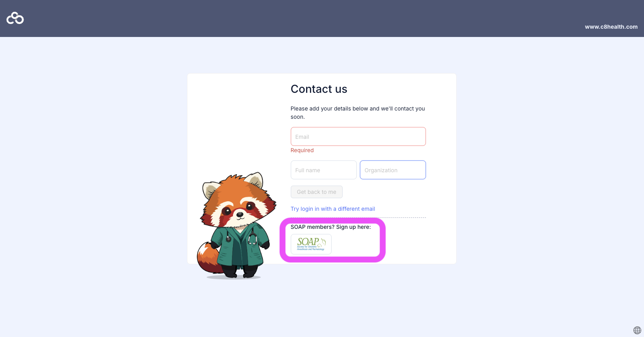Submit with the Get back to me button
The height and width of the screenshot is (337, 644).
click(317, 192)
